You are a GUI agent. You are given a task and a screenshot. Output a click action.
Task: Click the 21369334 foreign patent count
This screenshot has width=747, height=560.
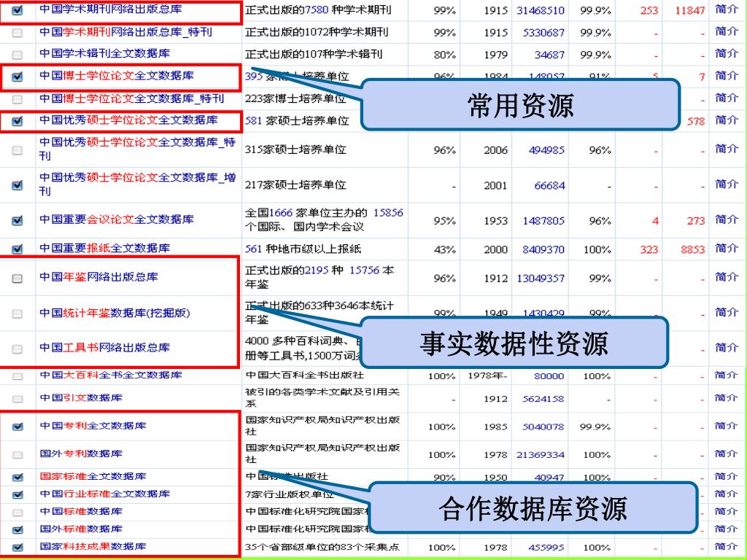(x=541, y=455)
